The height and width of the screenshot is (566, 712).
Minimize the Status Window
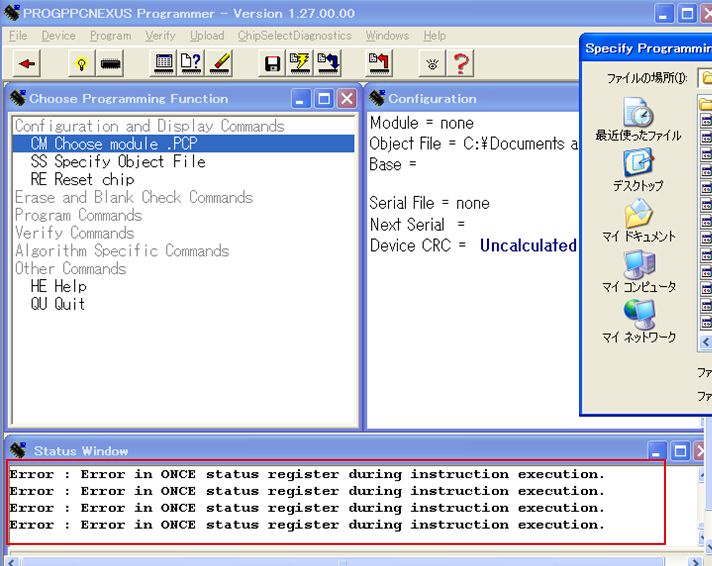pos(657,451)
